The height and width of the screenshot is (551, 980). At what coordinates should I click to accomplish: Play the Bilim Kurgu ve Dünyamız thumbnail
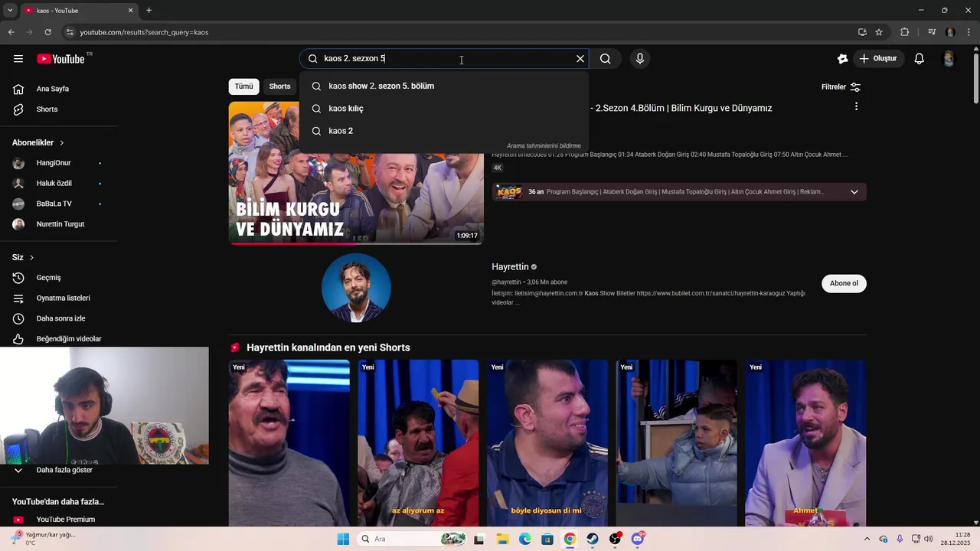(356, 173)
